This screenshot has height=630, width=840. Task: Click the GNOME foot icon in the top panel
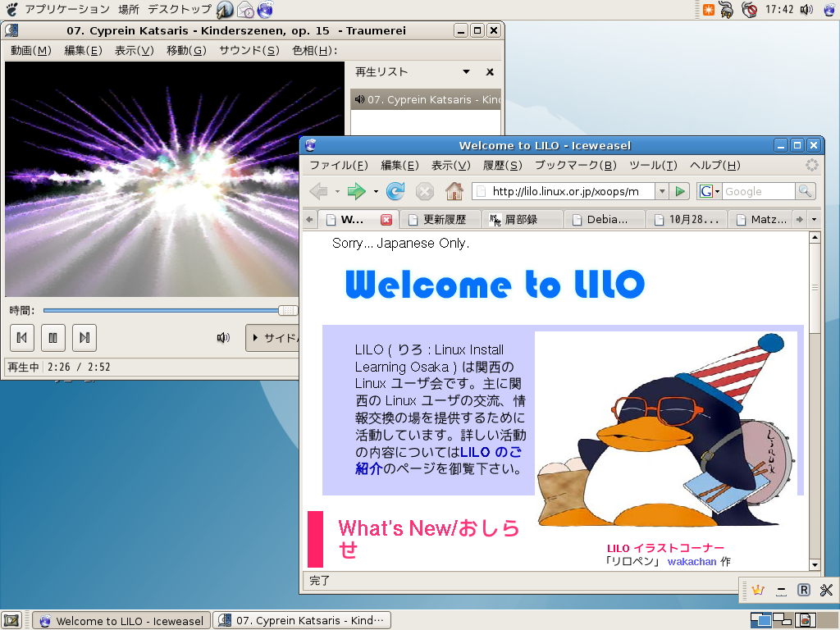point(11,9)
